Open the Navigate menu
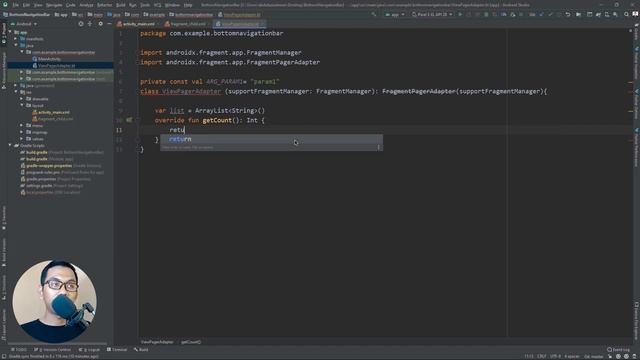The width and height of the screenshot is (640, 360). (54, 5)
